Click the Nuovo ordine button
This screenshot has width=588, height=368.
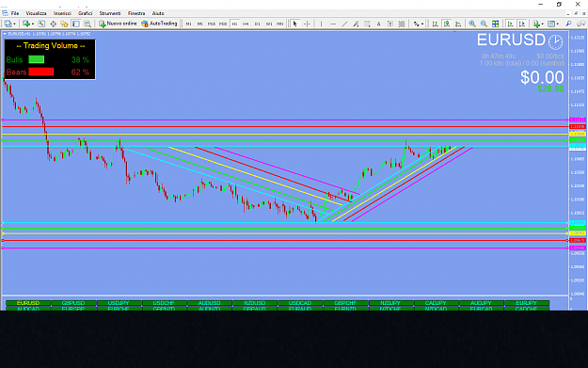118,24
